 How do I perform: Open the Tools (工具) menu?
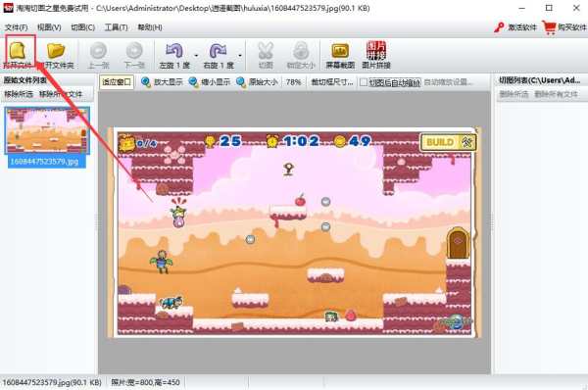point(116,27)
